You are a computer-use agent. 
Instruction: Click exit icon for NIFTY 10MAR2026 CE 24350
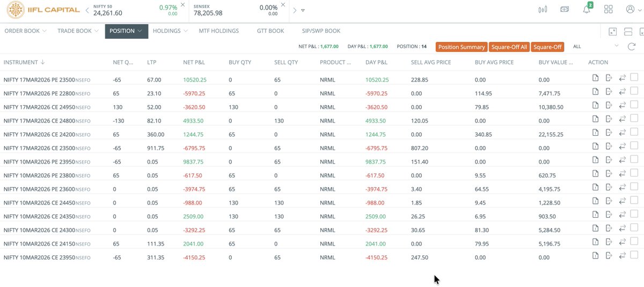(x=609, y=214)
